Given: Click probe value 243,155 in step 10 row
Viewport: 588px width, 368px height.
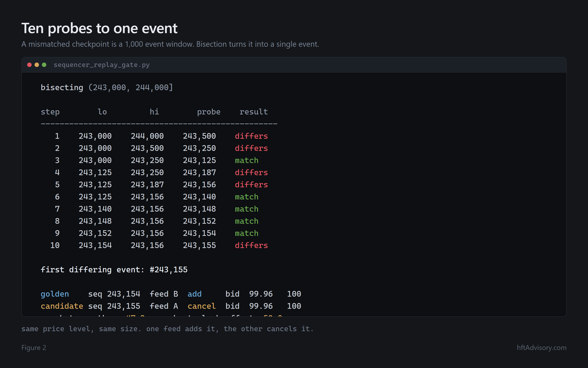Looking at the screenshot, I should (x=199, y=246).
